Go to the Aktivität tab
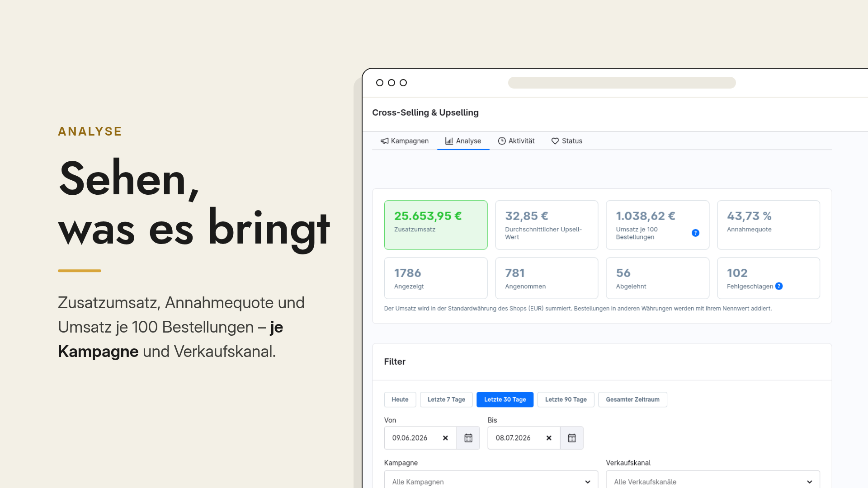The image size is (868, 488). click(x=516, y=141)
